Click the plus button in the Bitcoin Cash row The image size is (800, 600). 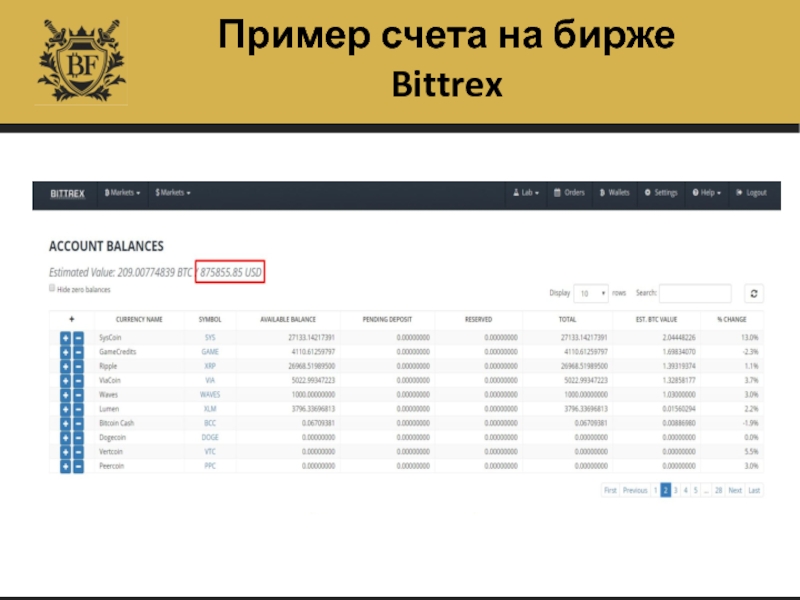click(65, 423)
